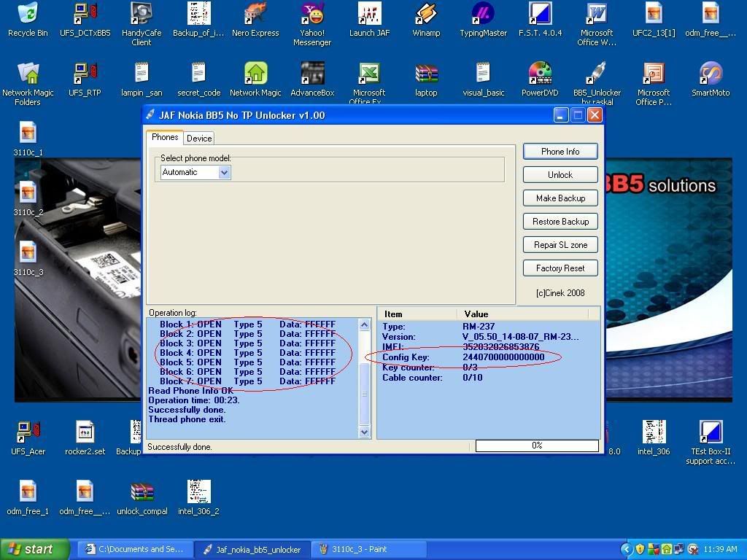
Task: Select the 'Operation time: 00:23.' log line
Action: (x=194, y=400)
